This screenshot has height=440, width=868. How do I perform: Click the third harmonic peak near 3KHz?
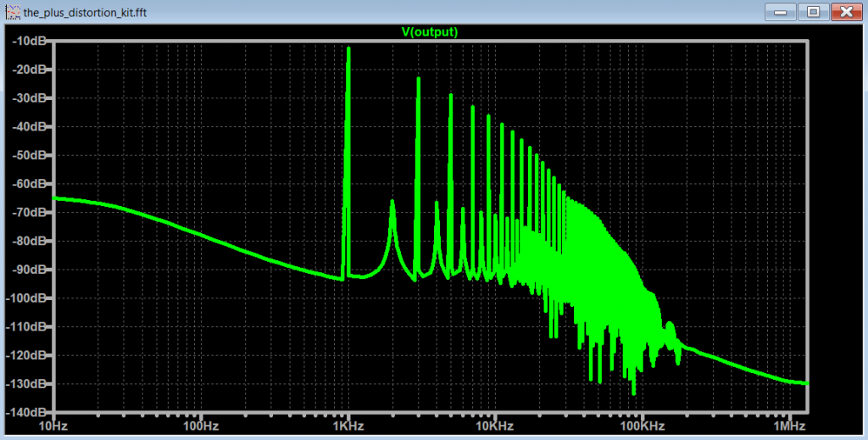pos(418,79)
